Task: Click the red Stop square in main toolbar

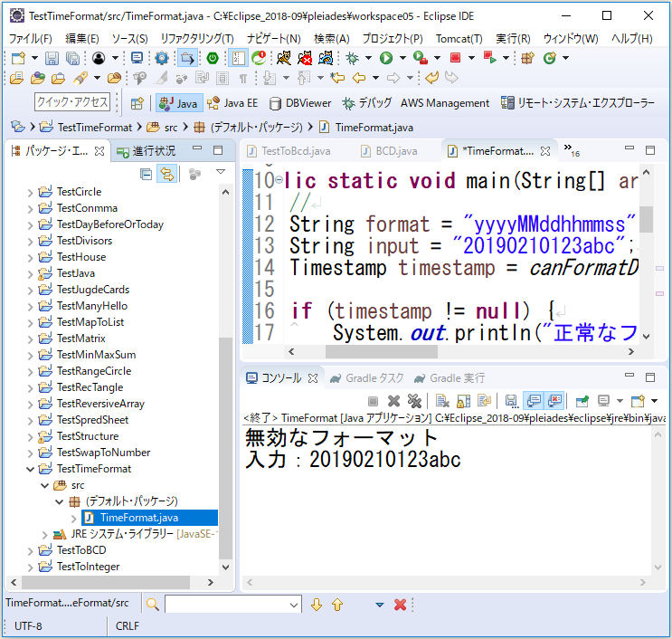Action: pyautogui.click(x=455, y=57)
